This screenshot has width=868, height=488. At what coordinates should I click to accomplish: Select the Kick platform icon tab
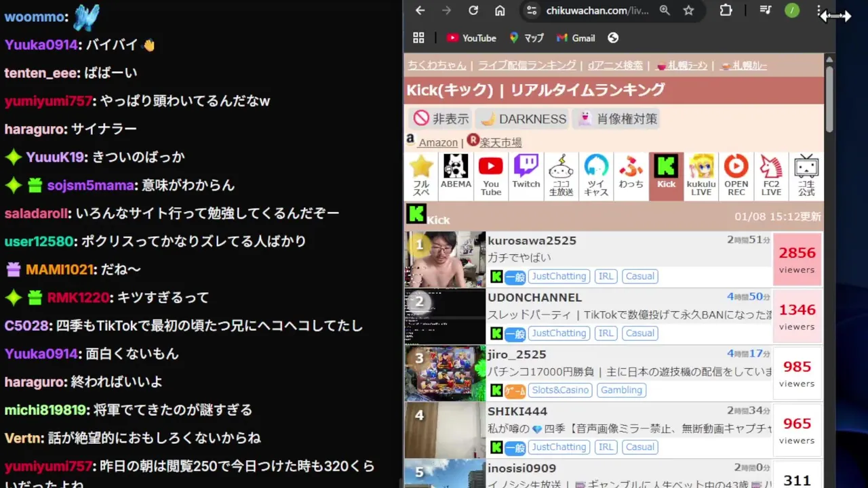pos(666,176)
